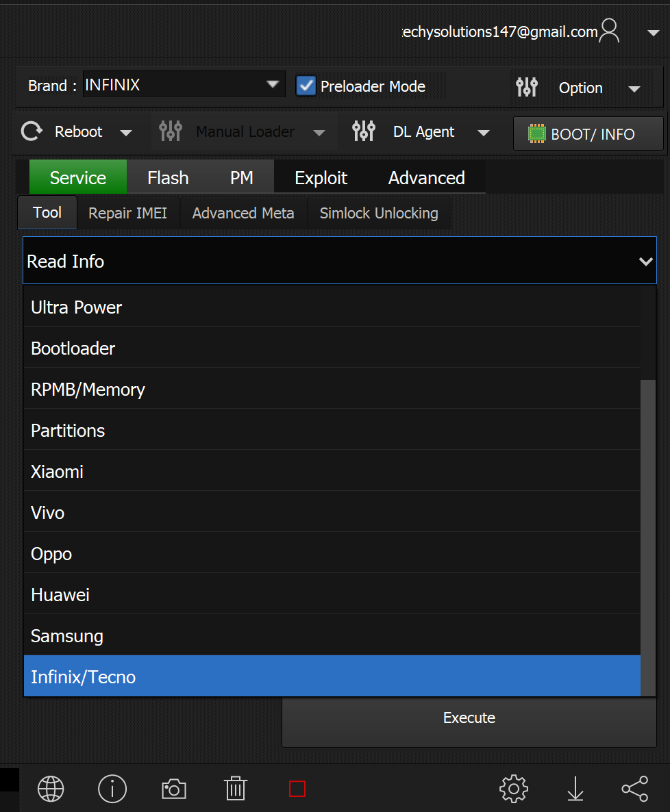Open the Repair IMEI sub-tab
670x812 pixels.
click(128, 213)
